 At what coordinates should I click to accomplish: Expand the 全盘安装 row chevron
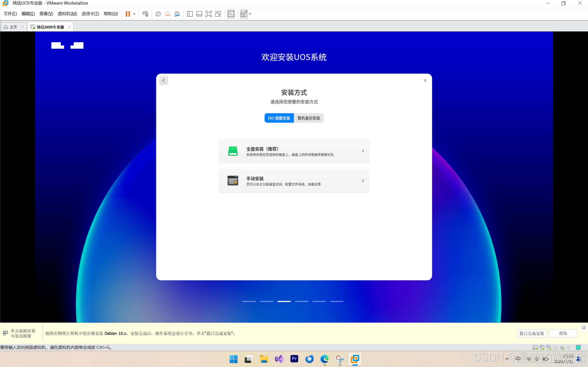pos(363,151)
